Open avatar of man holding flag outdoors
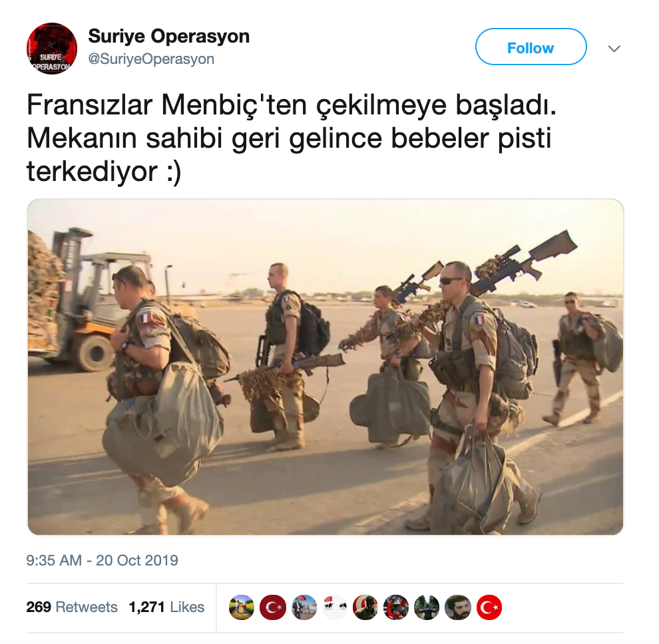Screen dimensions: 659x644 point(304,607)
